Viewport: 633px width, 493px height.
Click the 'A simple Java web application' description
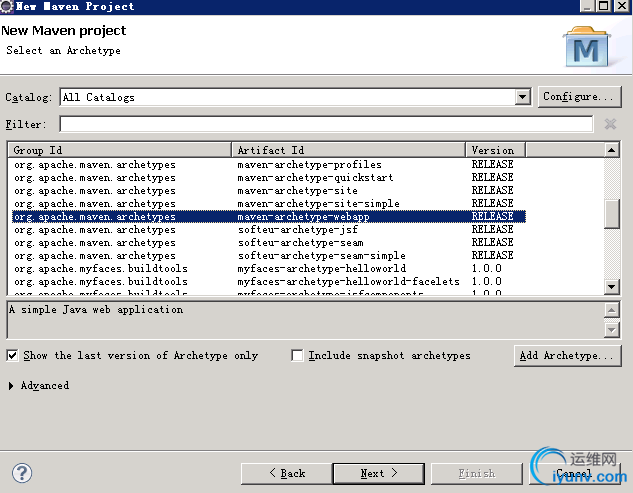(96, 310)
